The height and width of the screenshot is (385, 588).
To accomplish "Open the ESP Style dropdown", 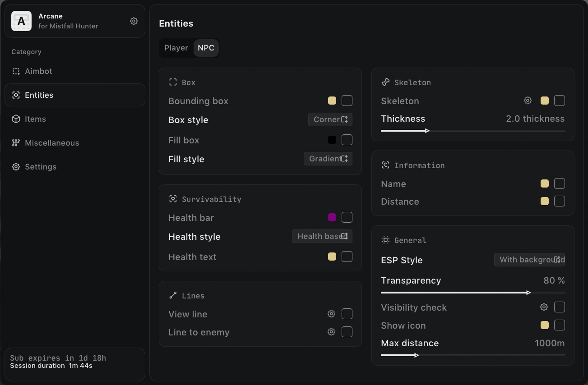I will point(530,260).
